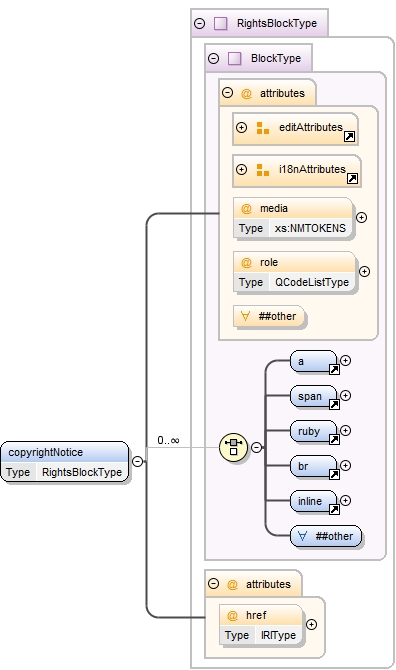Expand the role attribute details
Image resolution: width=396 pixels, height=670 pixels.
click(x=364, y=271)
